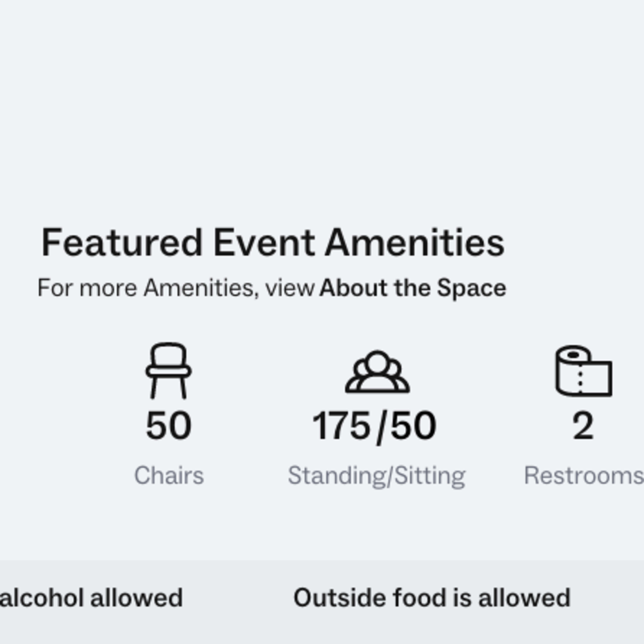The height and width of the screenshot is (644, 644).
Task: Open the About the Space link
Action: [413, 288]
